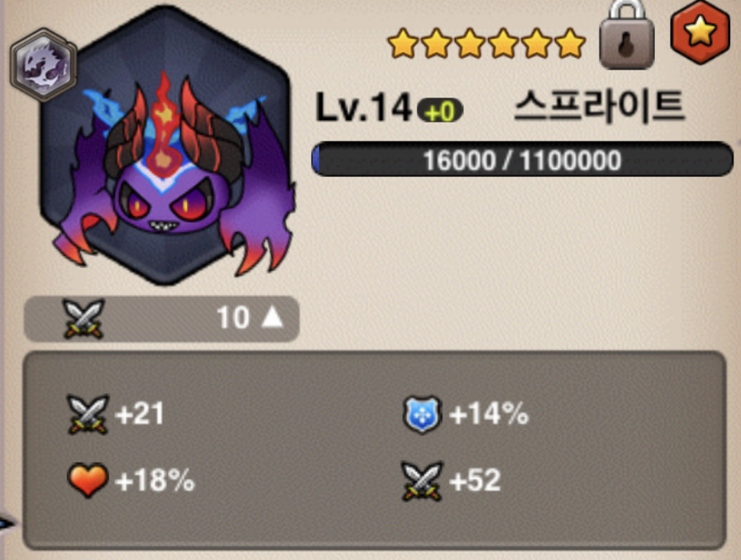Toggle the padlock lock icon
741x560 pixels.
(x=627, y=35)
